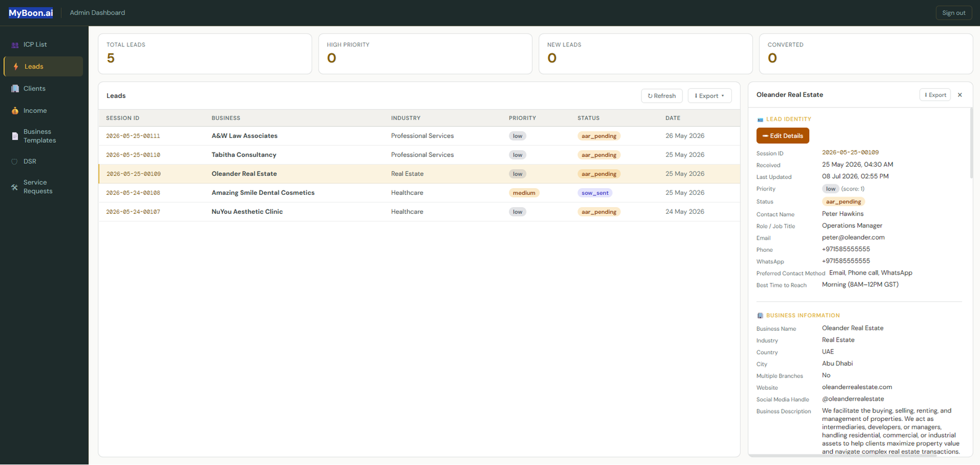Close the Oleander Real Estate detail panel
The height and width of the screenshot is (465, 980).
960,95
